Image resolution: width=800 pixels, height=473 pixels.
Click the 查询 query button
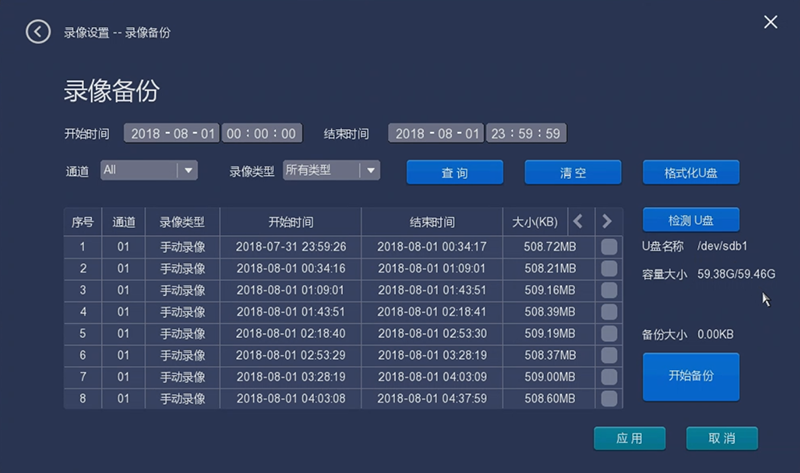click(454, 173)
